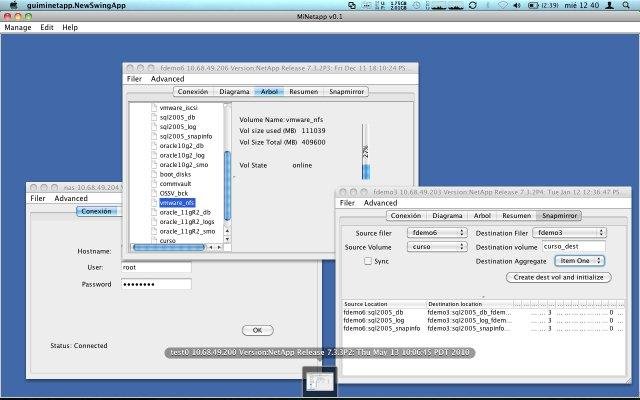The height and width of the screenshot is (400, 640).
Task: Open the Source Volume curso dropdown
Action: (437, 247)
